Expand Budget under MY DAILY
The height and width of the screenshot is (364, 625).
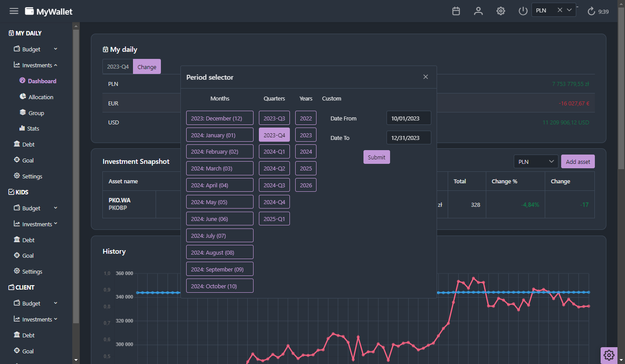pos(35,49)
